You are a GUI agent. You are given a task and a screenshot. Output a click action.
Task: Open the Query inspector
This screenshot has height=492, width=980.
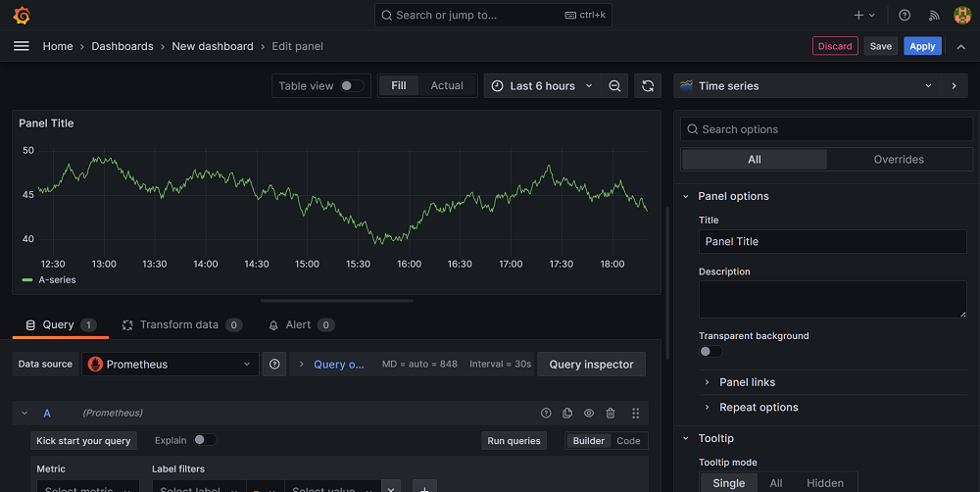pyautogui.click(x=591, y=365)
